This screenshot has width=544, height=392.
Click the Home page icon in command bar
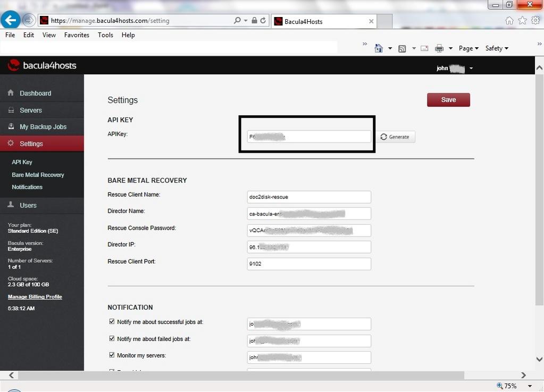pos(379,48)
